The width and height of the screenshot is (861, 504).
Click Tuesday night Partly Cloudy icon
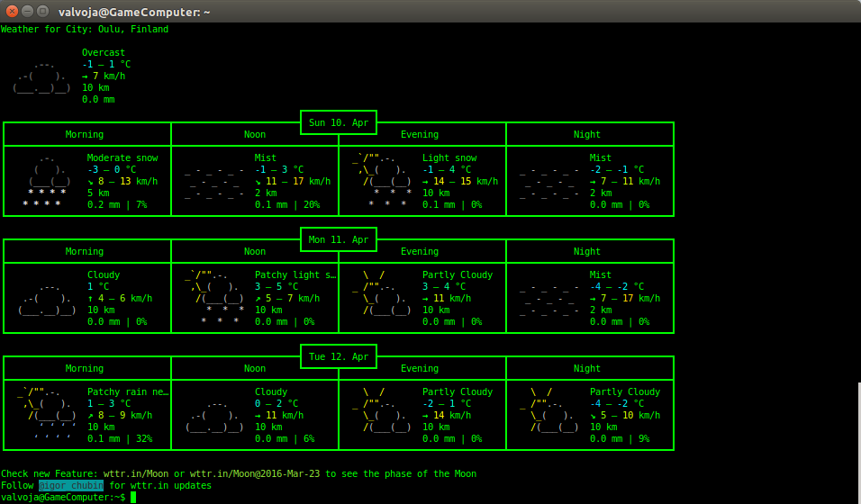coord(548,410)
